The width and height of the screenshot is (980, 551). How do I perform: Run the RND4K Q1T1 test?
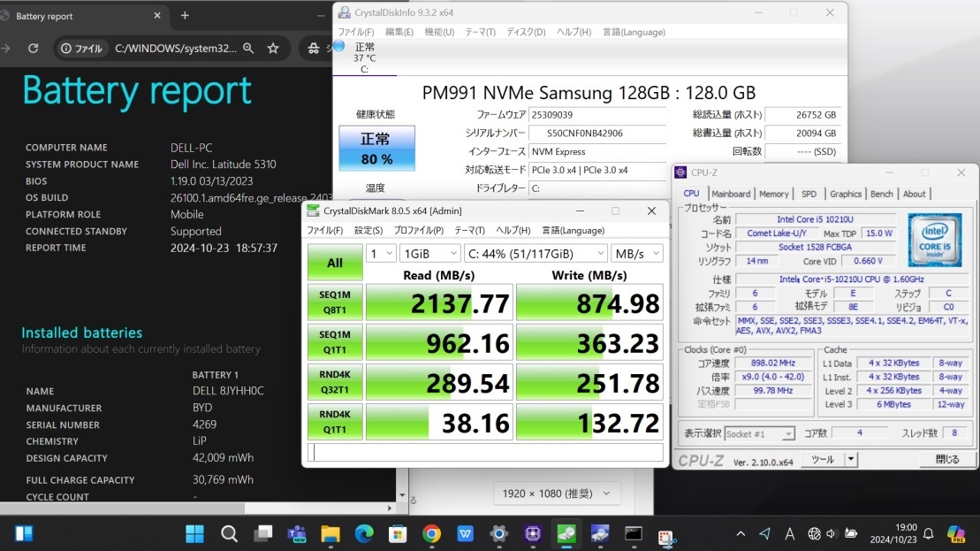(x=335, y=422)
